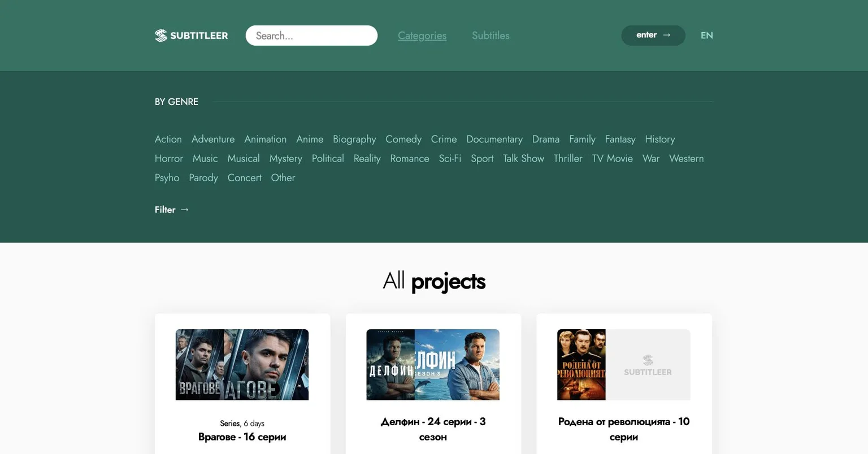Select the Romance genre

(x=410, y=158)
